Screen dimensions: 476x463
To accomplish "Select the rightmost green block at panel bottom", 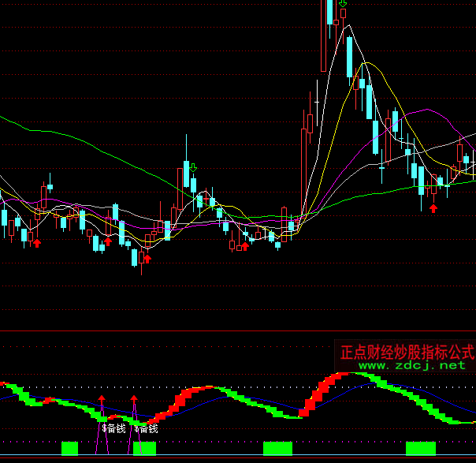I will [x=421, y=448].
